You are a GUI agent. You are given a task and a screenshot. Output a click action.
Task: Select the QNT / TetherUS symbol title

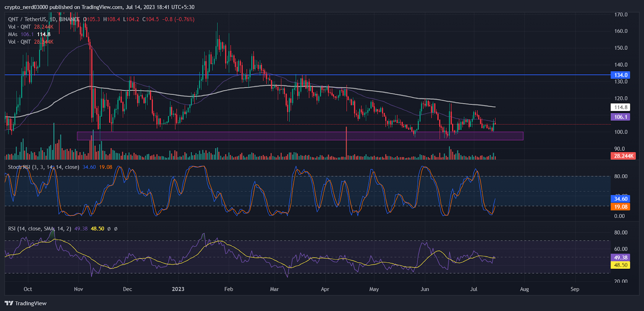click(x=44, y=19)
